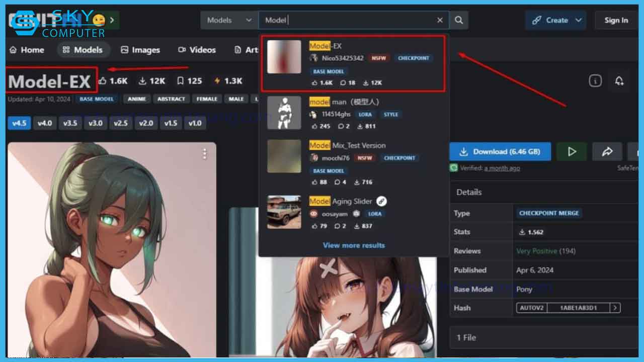
Task: Select the MALE tag
Action: (236, 99)
